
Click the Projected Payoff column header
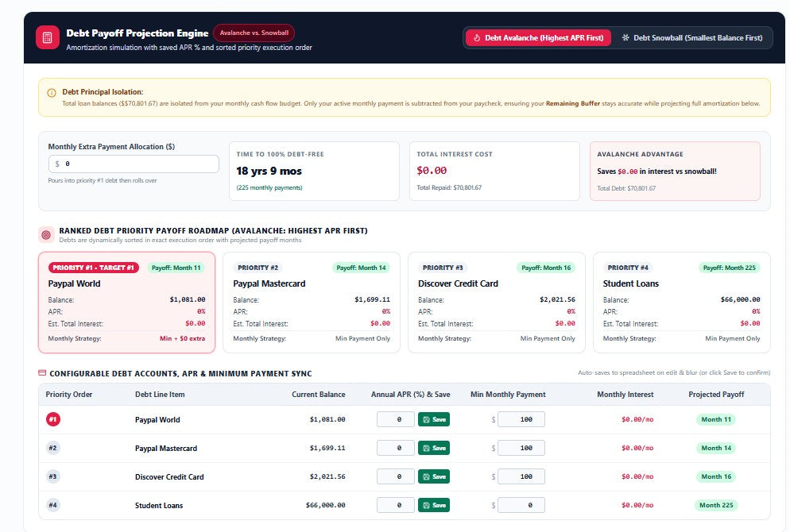pyautogui.click(x=716, y=395)
